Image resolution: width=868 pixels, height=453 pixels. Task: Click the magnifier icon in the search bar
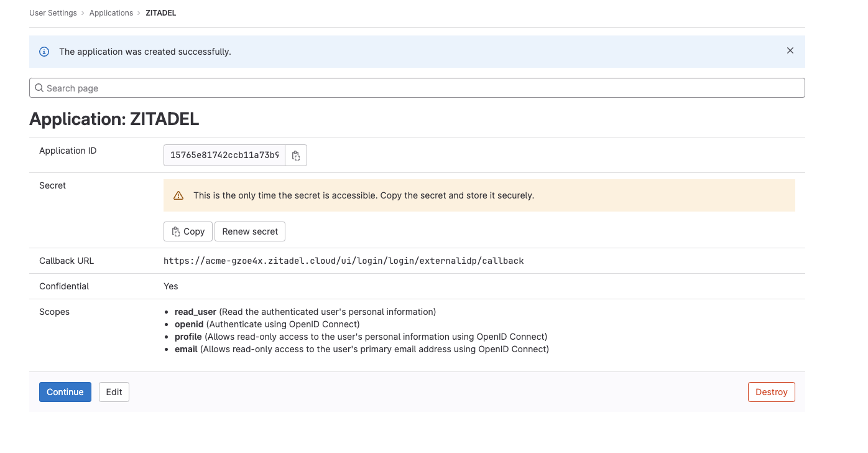[39, 88]
